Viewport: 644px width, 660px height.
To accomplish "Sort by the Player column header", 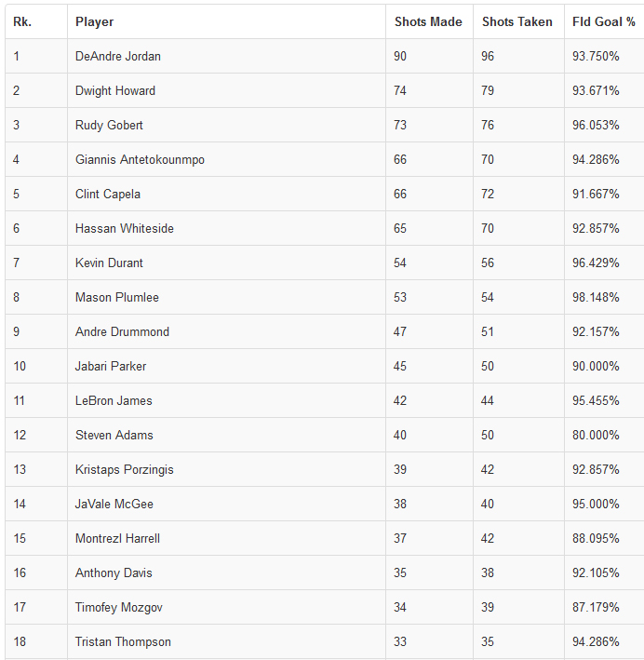I will (x=95, y=21).
